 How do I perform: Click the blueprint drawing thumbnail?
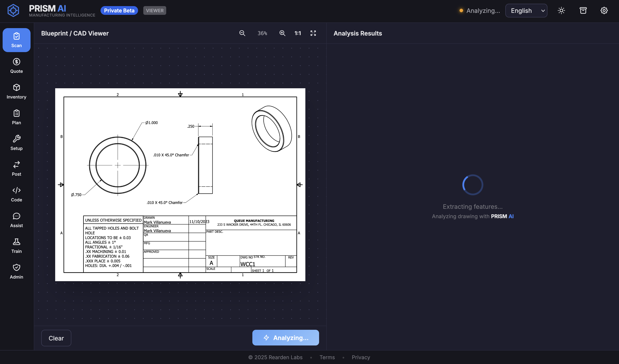point(180,185)
